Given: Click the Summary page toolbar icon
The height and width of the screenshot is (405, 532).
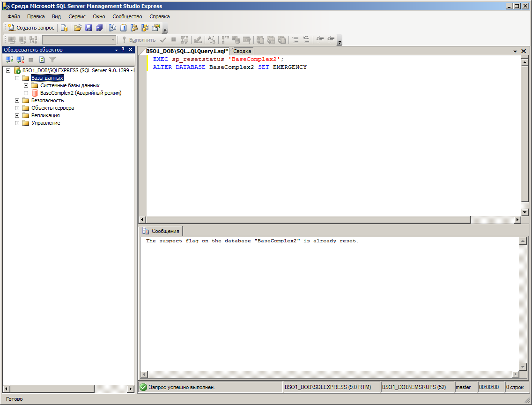Looking at the screenshot, I should (124, 28).
